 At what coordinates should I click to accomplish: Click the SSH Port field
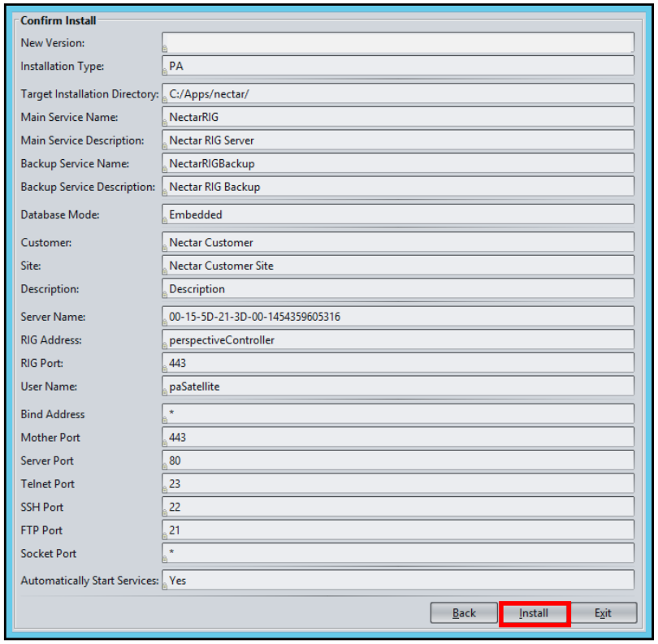tap(398, 507)
